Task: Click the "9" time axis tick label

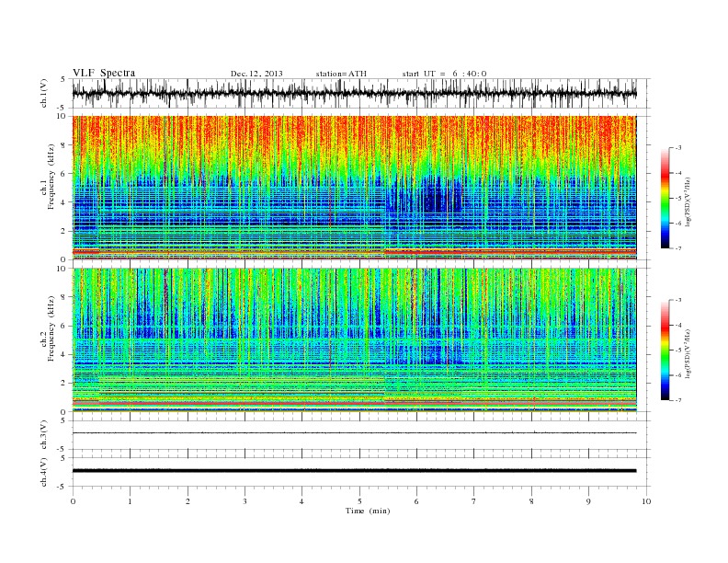Action: [x=588, y=501]
